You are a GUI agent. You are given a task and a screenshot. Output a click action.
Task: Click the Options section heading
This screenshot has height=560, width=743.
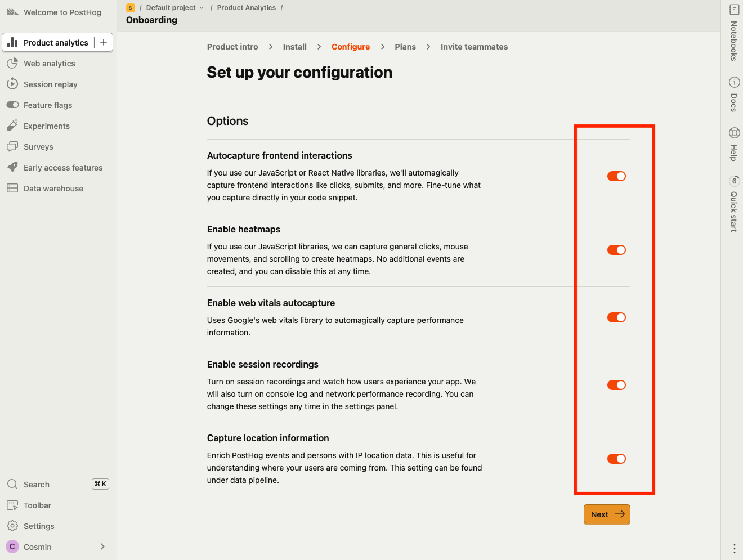click(x=227, y=121)
